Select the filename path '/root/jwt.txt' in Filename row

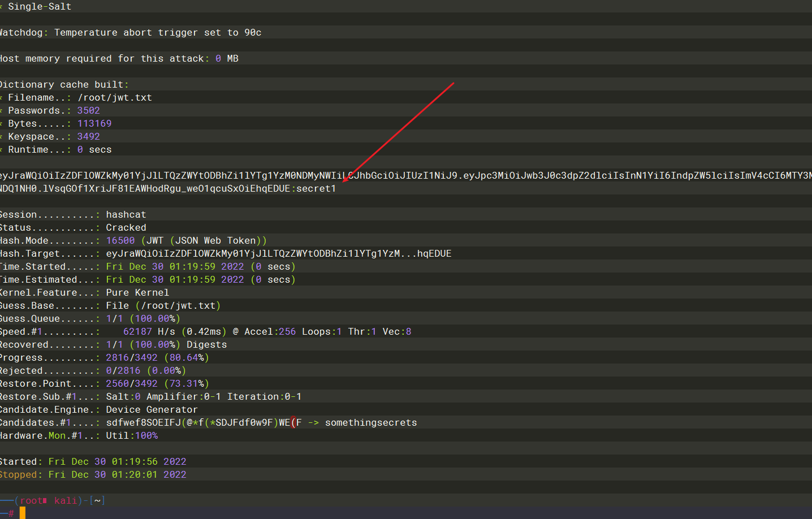point(115,98)
